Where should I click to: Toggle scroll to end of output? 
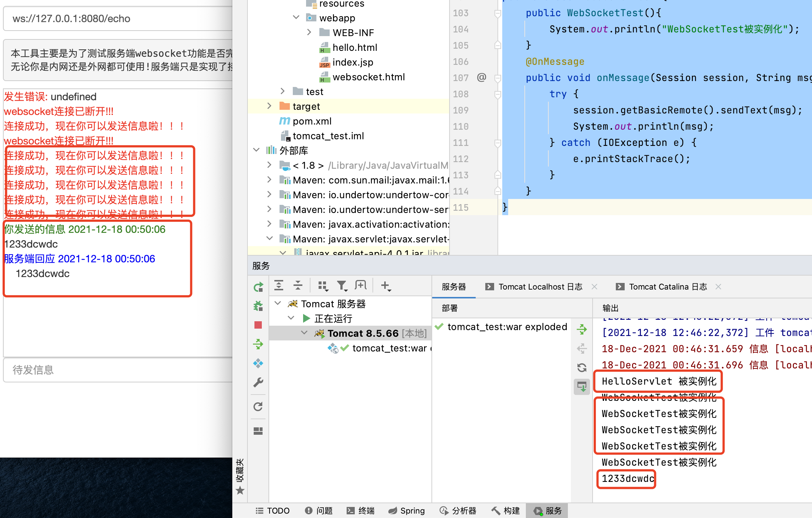(582, 386)
